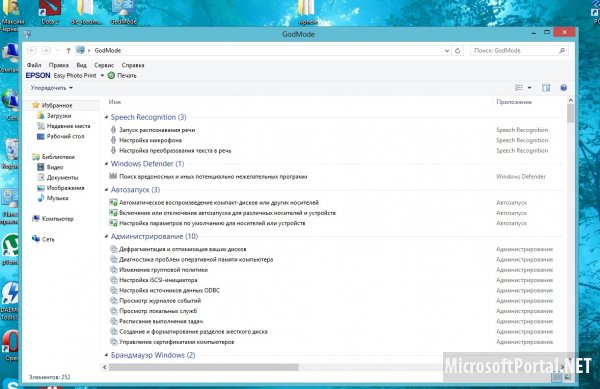
Task: Click the Сеть network icon
Action: click(36, 239)
